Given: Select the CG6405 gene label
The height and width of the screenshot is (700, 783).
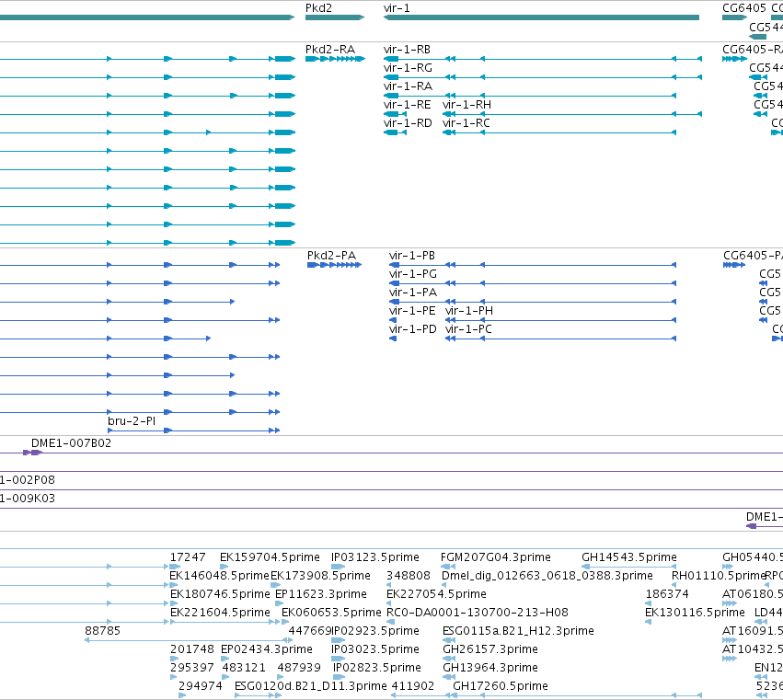Looking at the screenshot, I should click(x=744, y=8).
